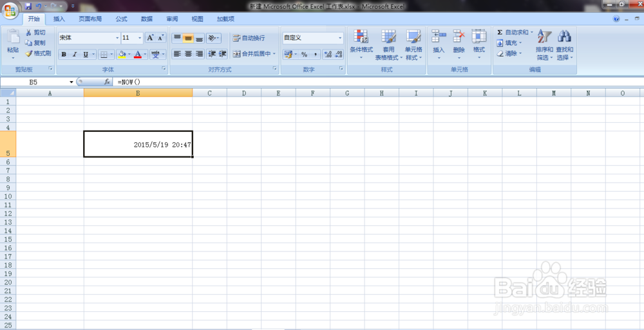Screen dimensions: 644x330
Task: Click the formula bar containing =NOW()
Action: pos(378,82)
